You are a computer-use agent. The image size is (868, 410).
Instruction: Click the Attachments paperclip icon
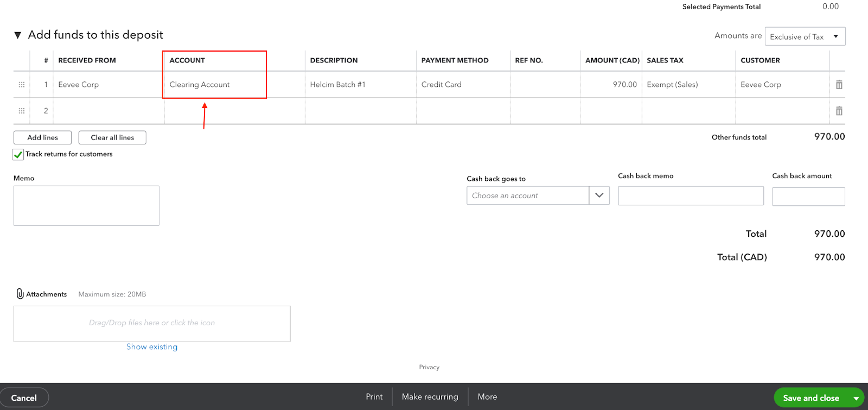click(x=20, y=294)
